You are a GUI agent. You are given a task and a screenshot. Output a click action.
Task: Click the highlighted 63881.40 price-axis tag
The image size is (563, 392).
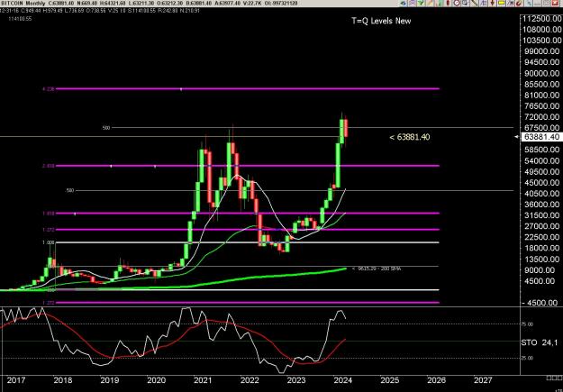(x=541, y=137)
